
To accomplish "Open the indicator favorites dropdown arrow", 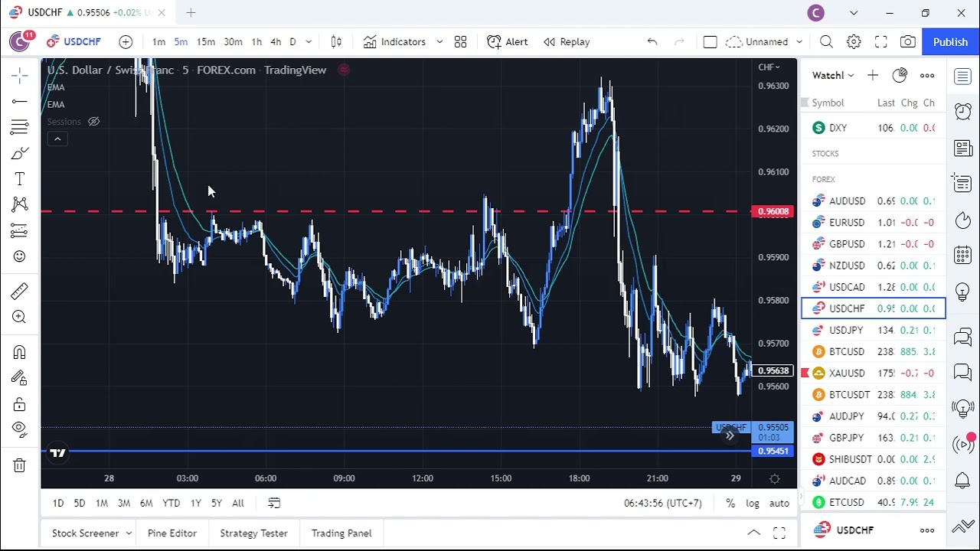I will pos(439,42).
